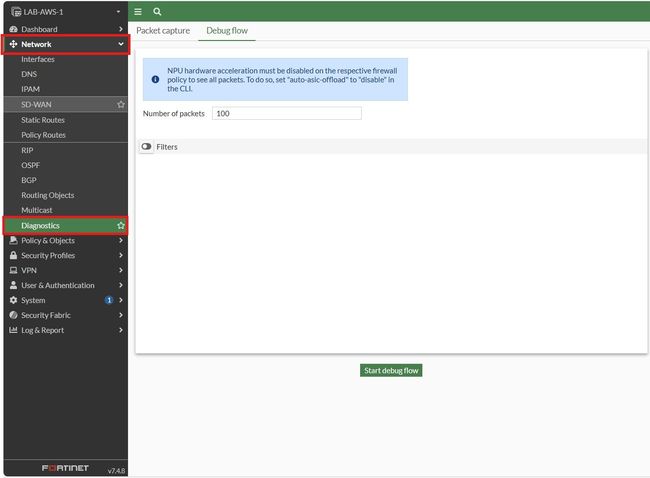The width and height of the screenshot is (650, 478).
Task: Toggle the Diagnostics favorite star
Action: coord(121,226)
